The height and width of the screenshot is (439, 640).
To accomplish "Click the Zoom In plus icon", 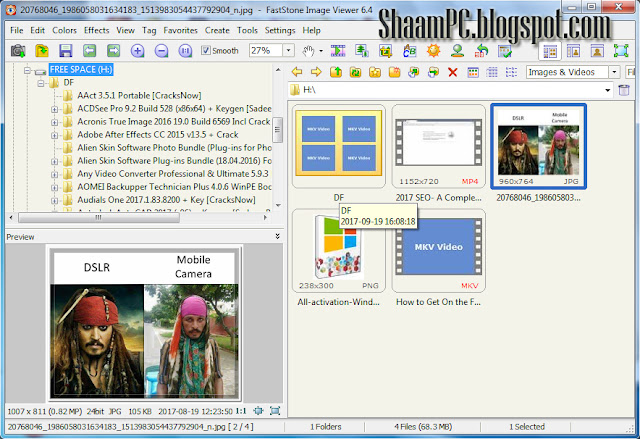I will 138,51.
